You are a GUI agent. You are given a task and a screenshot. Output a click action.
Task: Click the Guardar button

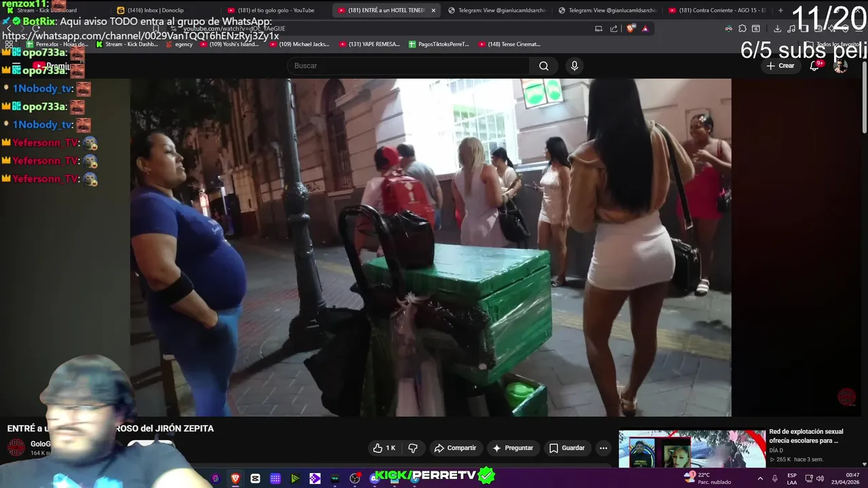(x=567, y=448)
